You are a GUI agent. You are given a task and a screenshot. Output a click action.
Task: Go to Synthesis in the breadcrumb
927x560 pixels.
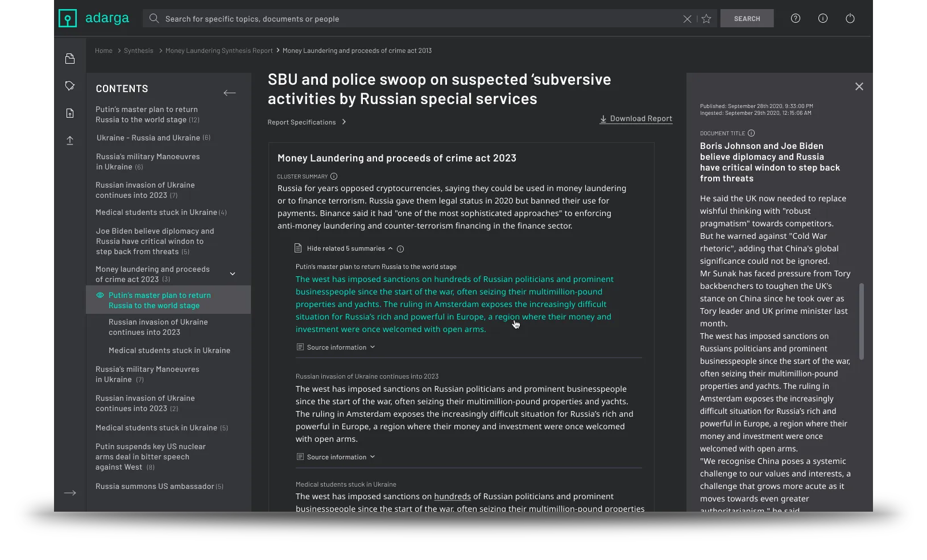[138, 51]
